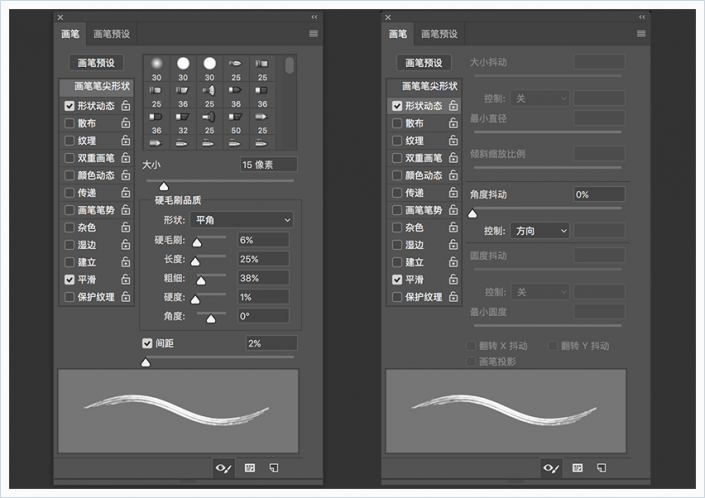
Task: Click 硬度 field showing 1%
Action: click(x=263, y=297)
